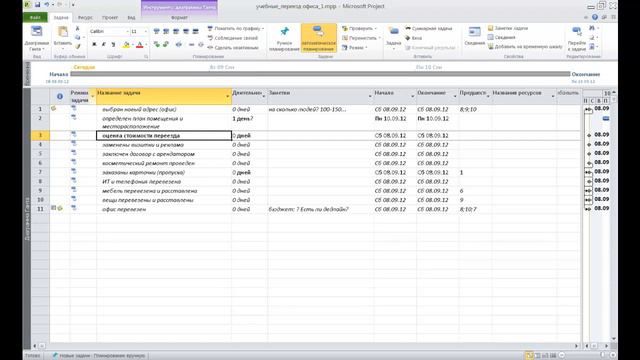Open the Mark on Track (Пометить по графику) dropdown
The width and height of the screenshot is (640, 360).
coord(236,29)
